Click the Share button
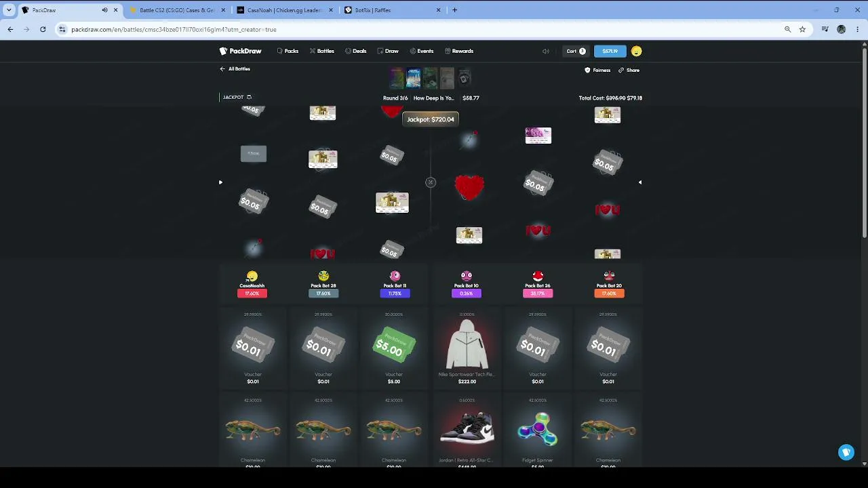868x488 pixels. pyautogui.click(x=629, y=70)
